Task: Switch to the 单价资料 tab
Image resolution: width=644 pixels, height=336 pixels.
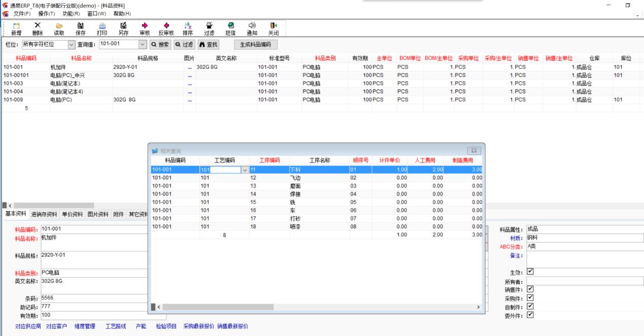Action: click(x=73, y=214)
